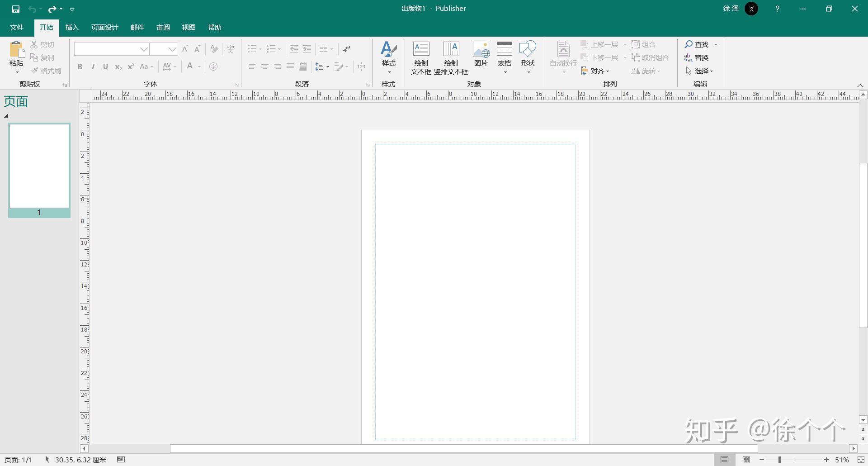This screenshot has height=466, width=868.
Task: Click the 上移一层 bring forward button
Action: coord(599,44)
